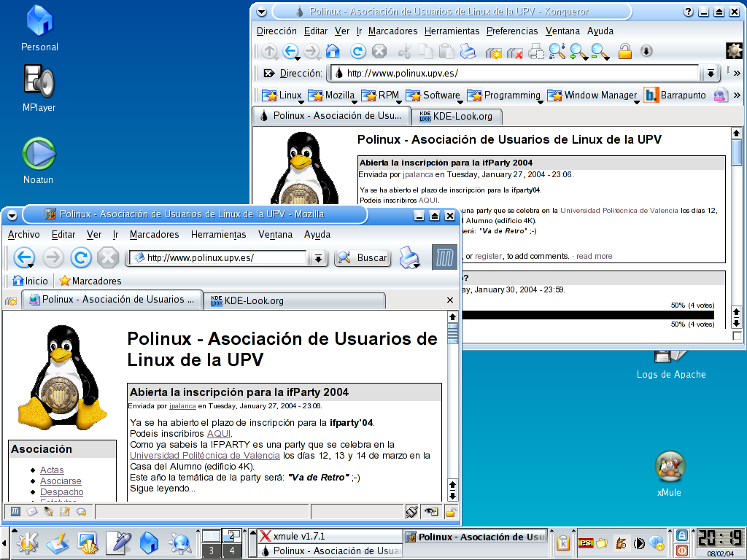747x560 pixels.
Task: Toggle Mozilla's offline/online plug icon
Action: (411, 512)
